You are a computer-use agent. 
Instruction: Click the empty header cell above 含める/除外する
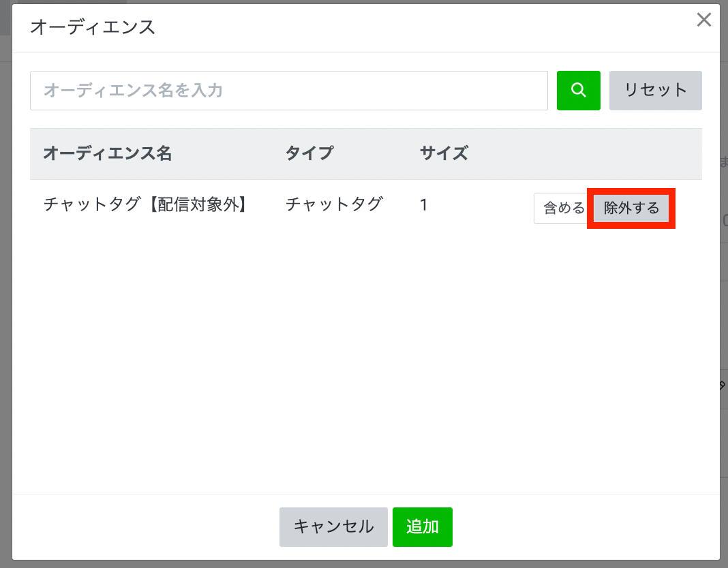[600, 153]
